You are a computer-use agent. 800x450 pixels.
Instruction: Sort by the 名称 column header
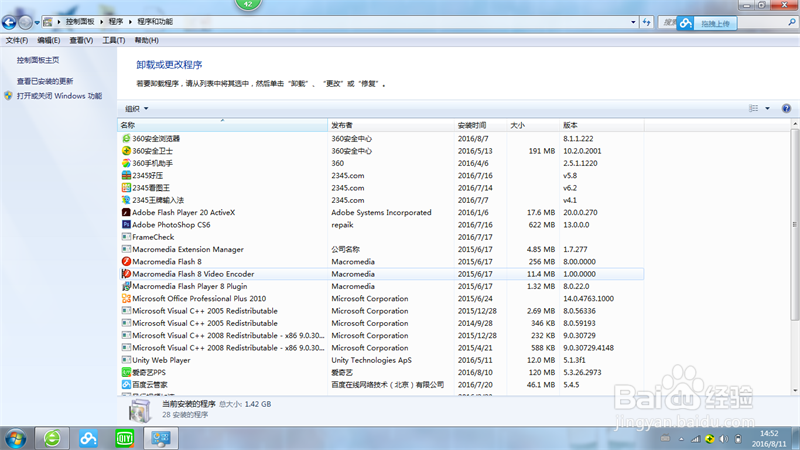(x=222, y=125)
